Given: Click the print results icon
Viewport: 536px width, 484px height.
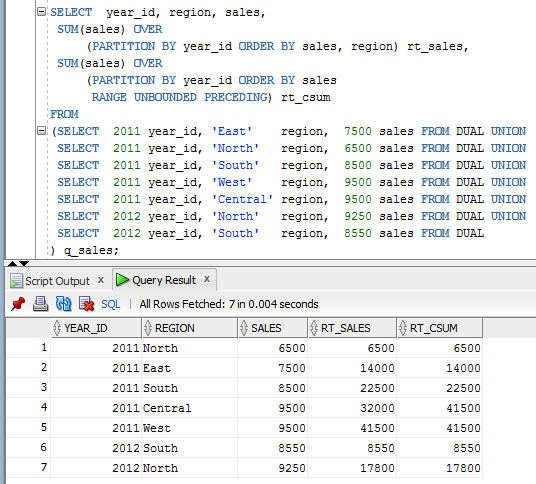Looking at the screenshot, I should [40, 304].
